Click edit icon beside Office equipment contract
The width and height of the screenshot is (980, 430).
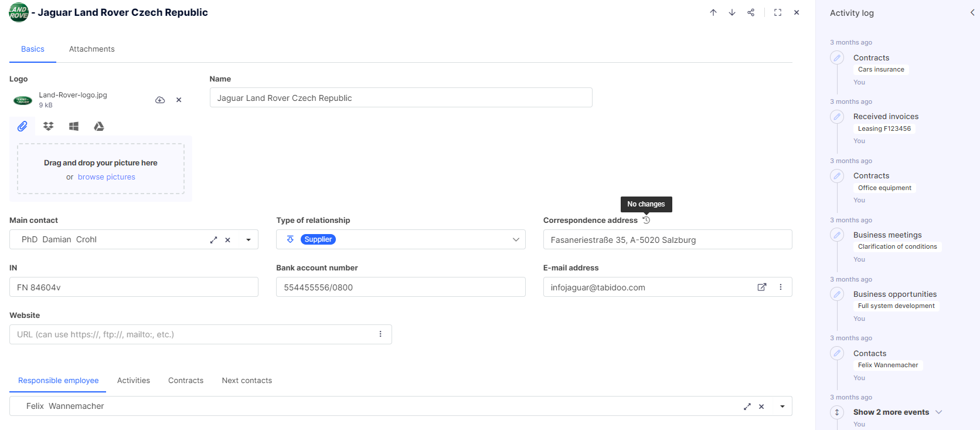(x=837, y=176)
